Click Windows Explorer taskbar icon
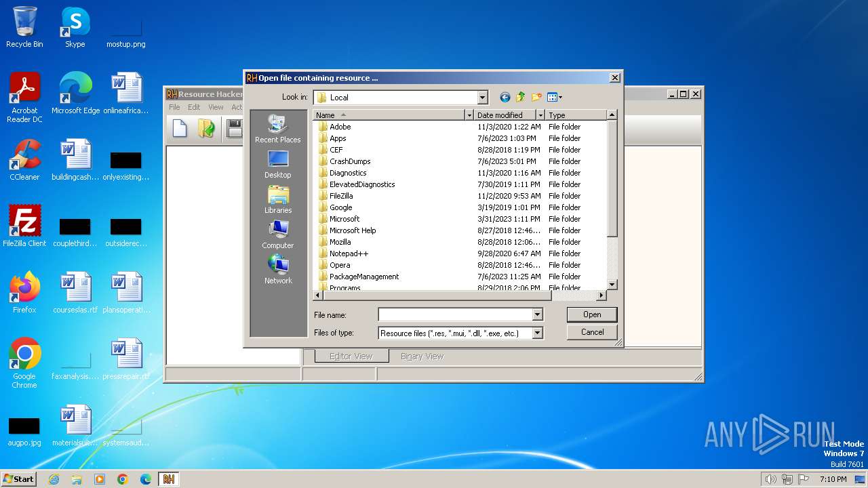868x488 pixels. pos(77,479)
